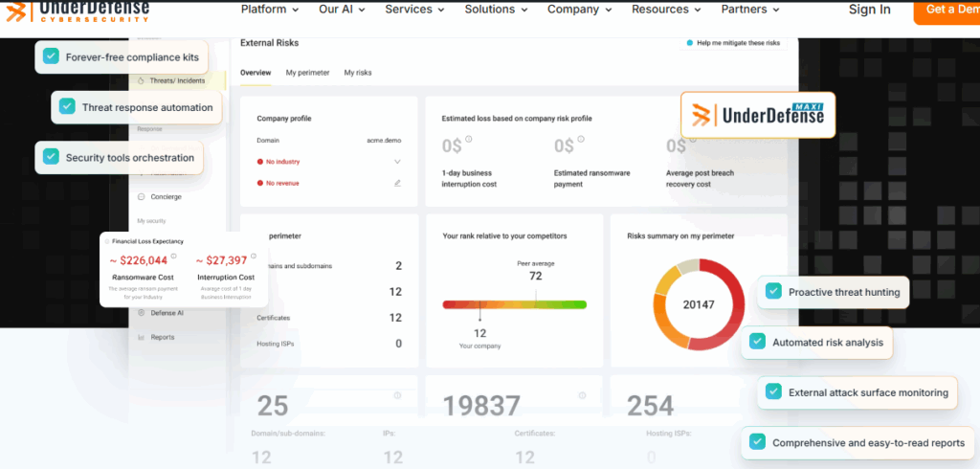Toggle the Forever-free compliance kits checkbox

pos(52,56)
